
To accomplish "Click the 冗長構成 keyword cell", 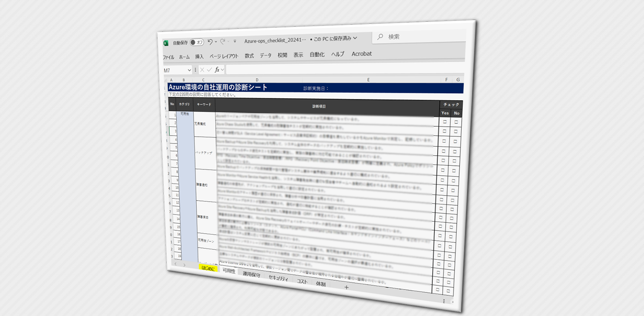I will (x=205, y=124).
